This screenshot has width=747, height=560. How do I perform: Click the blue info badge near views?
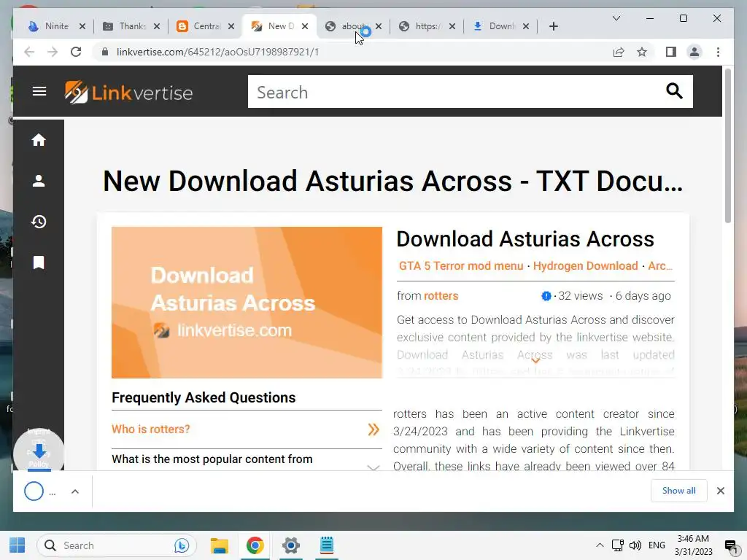pos(546,296)
